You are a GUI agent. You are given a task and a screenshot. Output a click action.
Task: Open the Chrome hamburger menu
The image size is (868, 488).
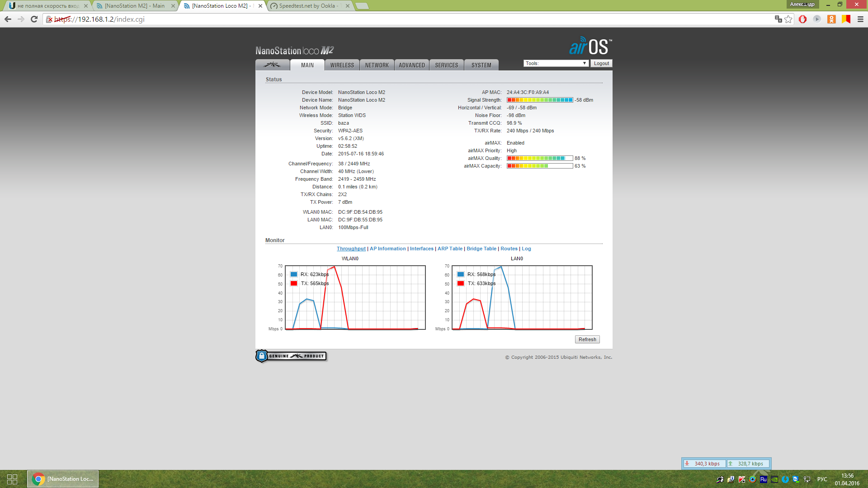point(860,19)
